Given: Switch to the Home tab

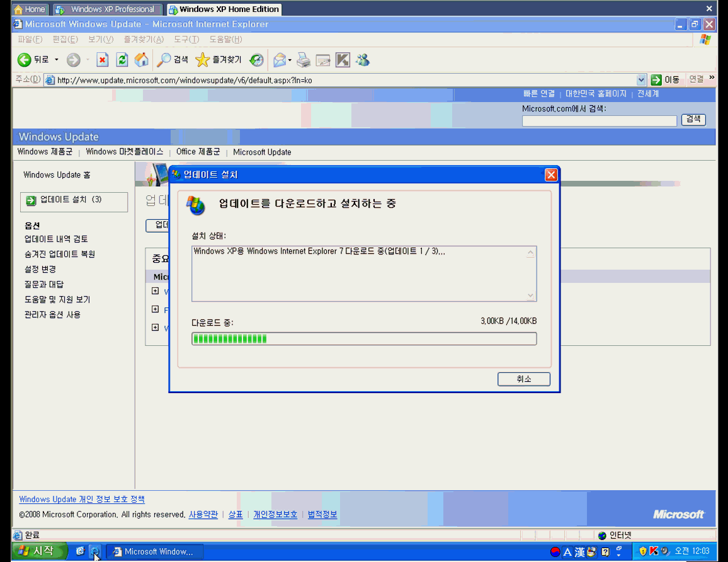Looking at the screenshot, I should [x=30, y=9].
